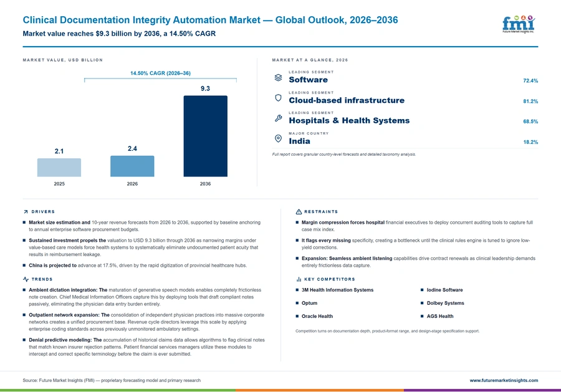Select the dark 2036 bar in the chart

point(205,136)
